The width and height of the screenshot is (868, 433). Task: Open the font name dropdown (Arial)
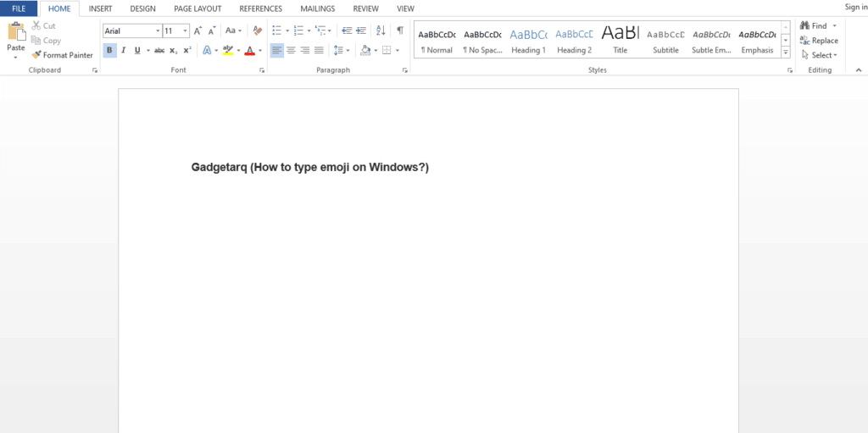tap(158, 31)
